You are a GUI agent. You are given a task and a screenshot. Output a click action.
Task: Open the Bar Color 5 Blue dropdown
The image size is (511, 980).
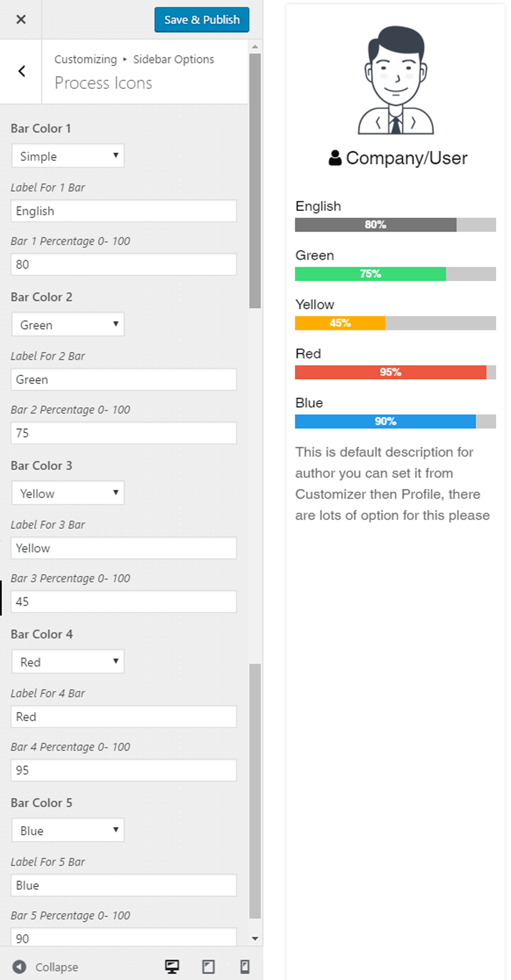[68, 830]
